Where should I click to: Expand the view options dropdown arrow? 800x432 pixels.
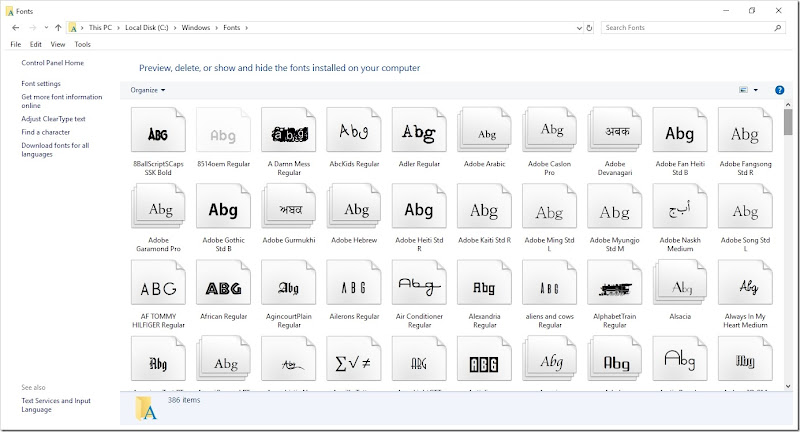coord(756,90)
